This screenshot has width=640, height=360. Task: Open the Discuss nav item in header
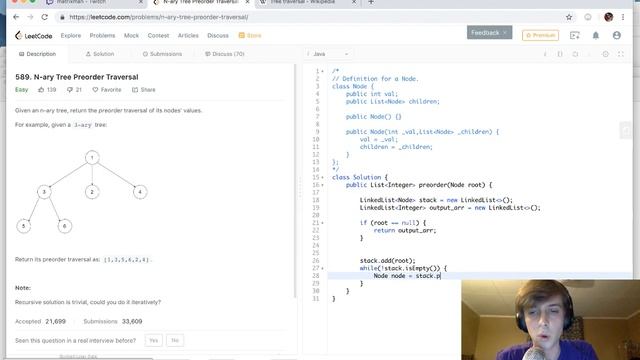pos(218,36)
